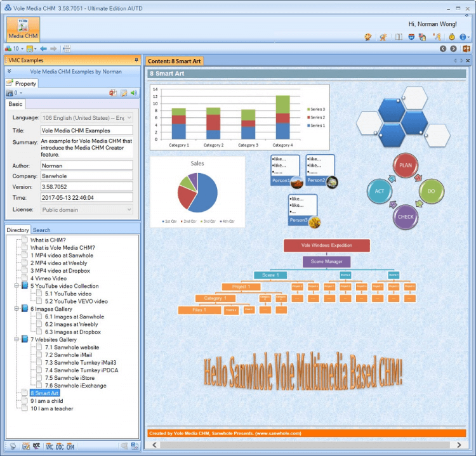Click the blue information icon

click(463, 37)
